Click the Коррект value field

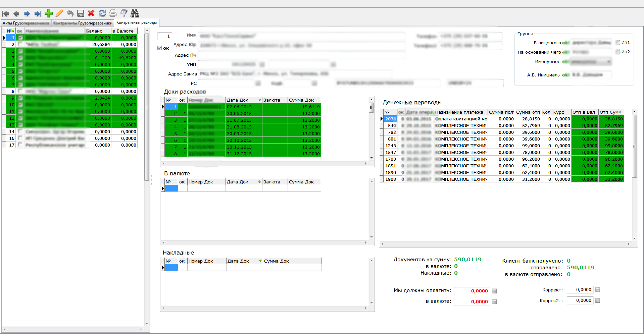[580, 290]
